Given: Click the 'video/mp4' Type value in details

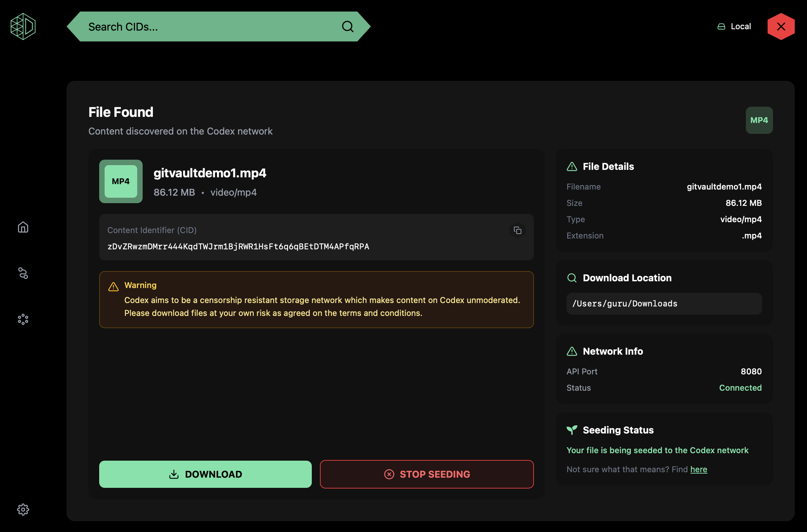Looking at the screenshot, I should coord(741,219).
